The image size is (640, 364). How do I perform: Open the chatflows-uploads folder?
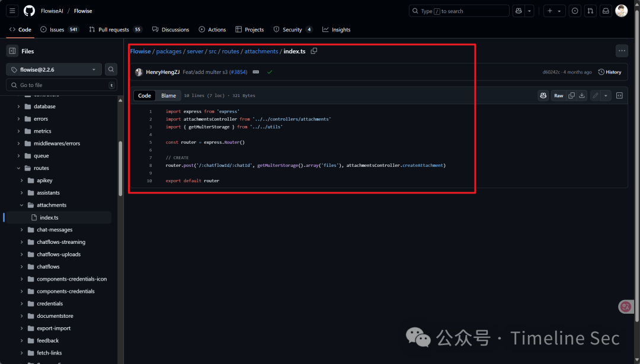(x=58, y=255)
